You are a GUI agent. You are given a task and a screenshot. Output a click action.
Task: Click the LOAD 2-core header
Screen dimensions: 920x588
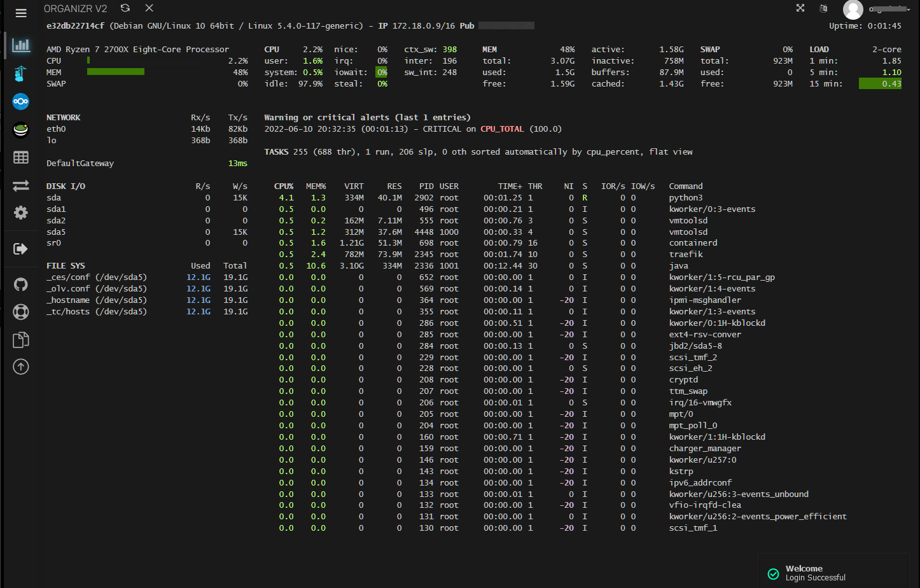[x=855, y=49]
